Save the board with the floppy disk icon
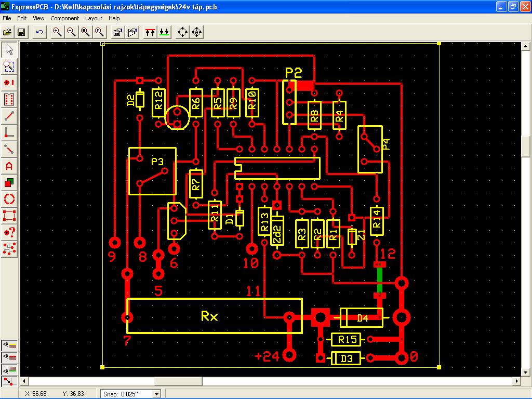 21,32
